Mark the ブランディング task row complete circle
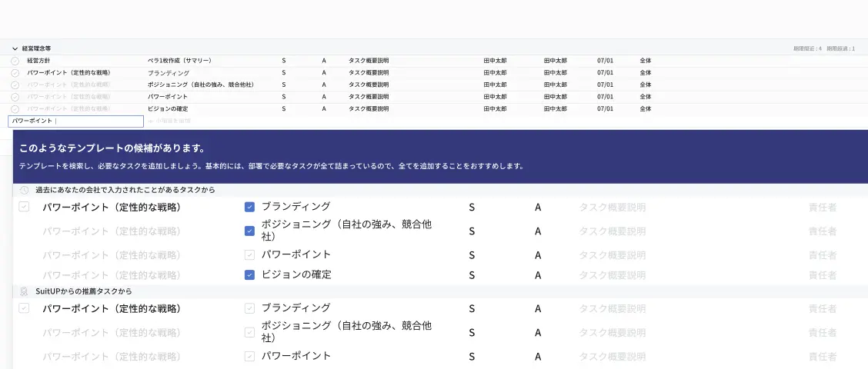This screenshot has height=369, width=868. pos(15,72)
